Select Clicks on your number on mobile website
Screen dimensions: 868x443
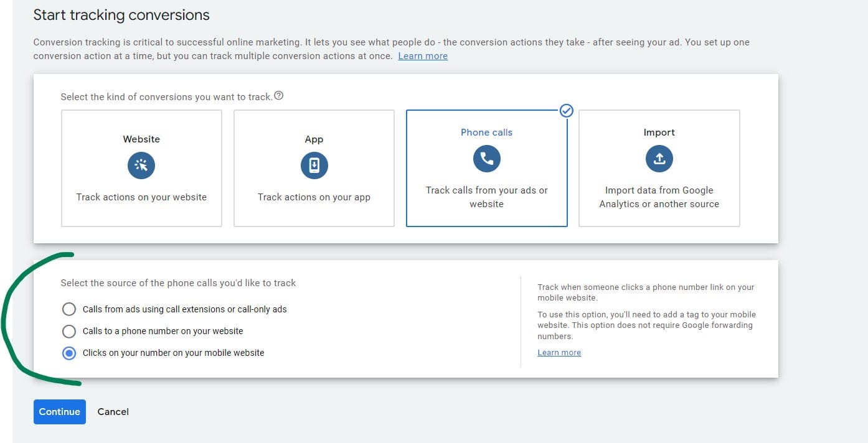69,353
